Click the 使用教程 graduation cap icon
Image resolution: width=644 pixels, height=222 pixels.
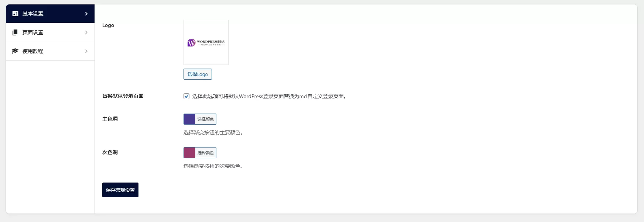[15, 51]
